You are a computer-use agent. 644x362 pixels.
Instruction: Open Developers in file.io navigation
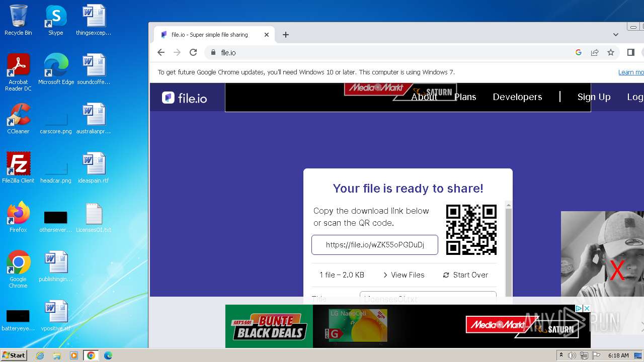tap(517, 97)
